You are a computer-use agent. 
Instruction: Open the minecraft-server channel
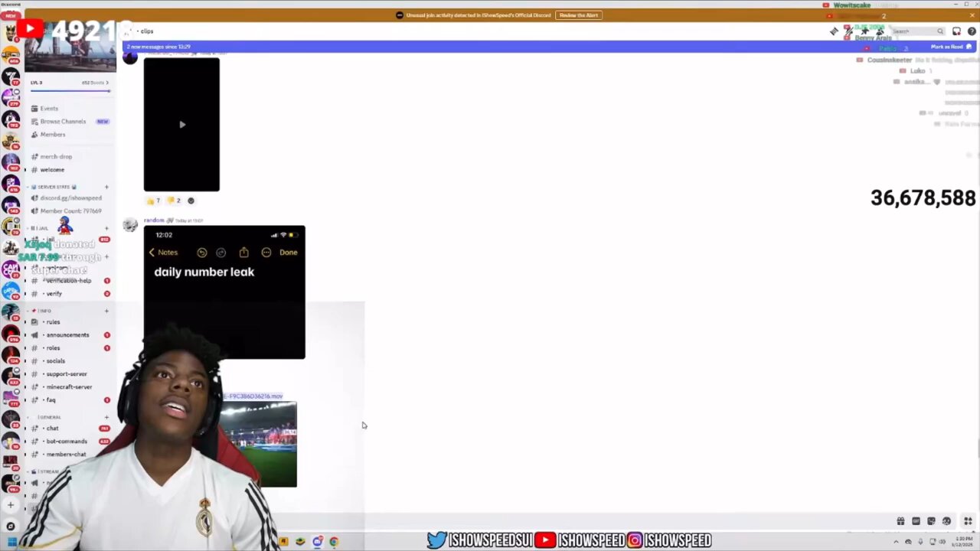point(69,387)
